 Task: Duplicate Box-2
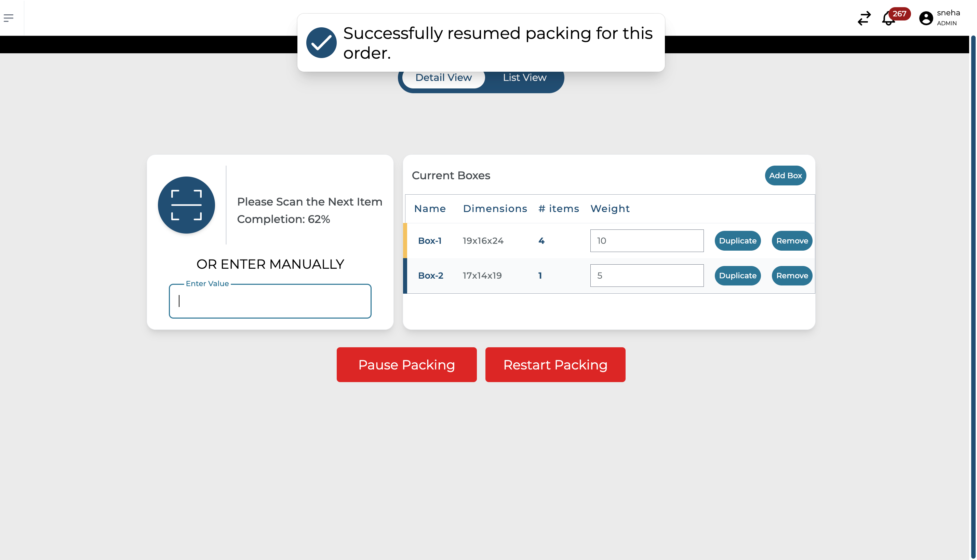[x=737, y=276]
